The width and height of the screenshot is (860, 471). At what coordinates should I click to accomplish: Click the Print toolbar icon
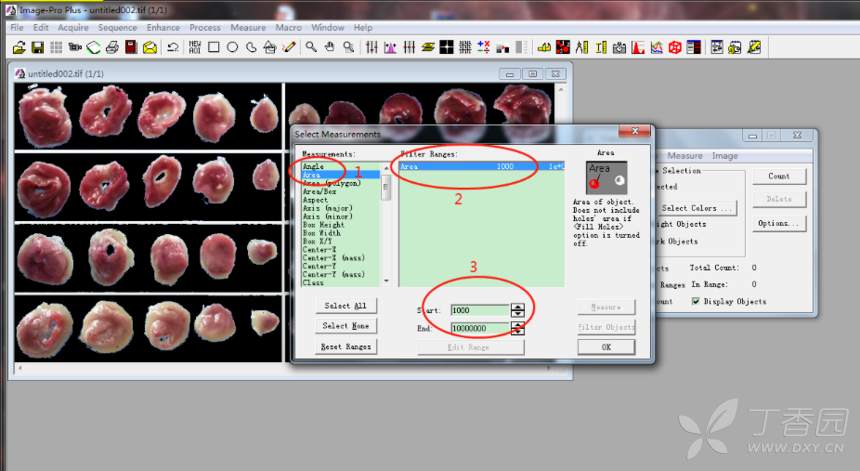[112, 47]
